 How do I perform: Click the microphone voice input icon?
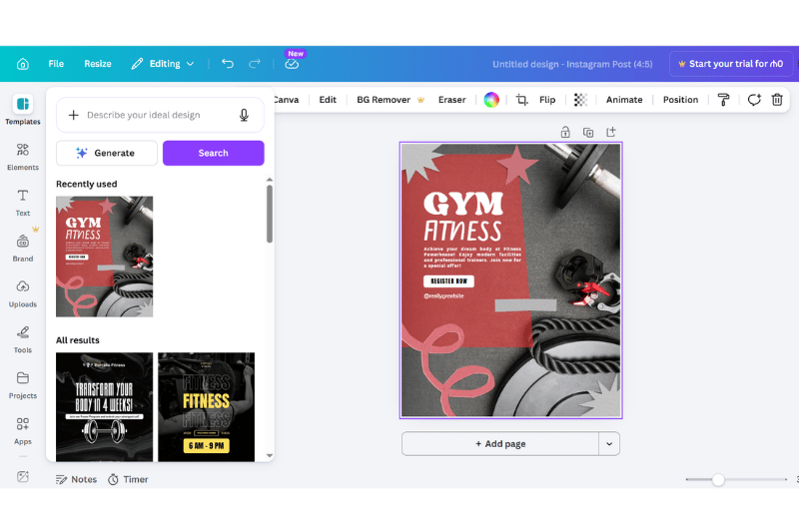244,116
